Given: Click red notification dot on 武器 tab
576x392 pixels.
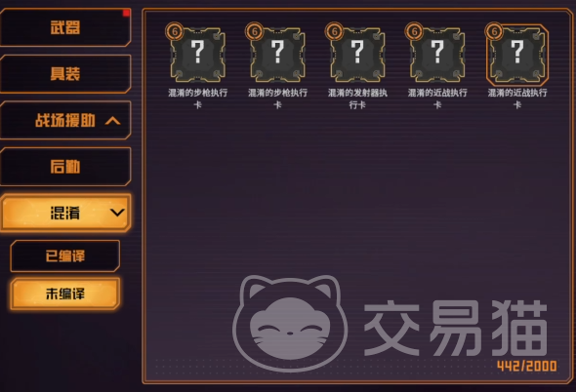Looking at the screenshot, I should 126,14.
